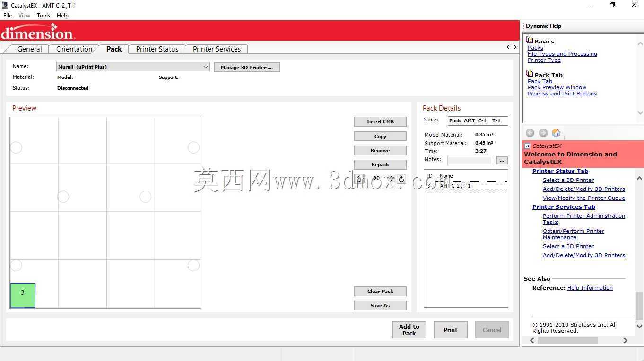Open notes editor with ellipsis button
Screen dimensions: 644x361
coord(502,161)
